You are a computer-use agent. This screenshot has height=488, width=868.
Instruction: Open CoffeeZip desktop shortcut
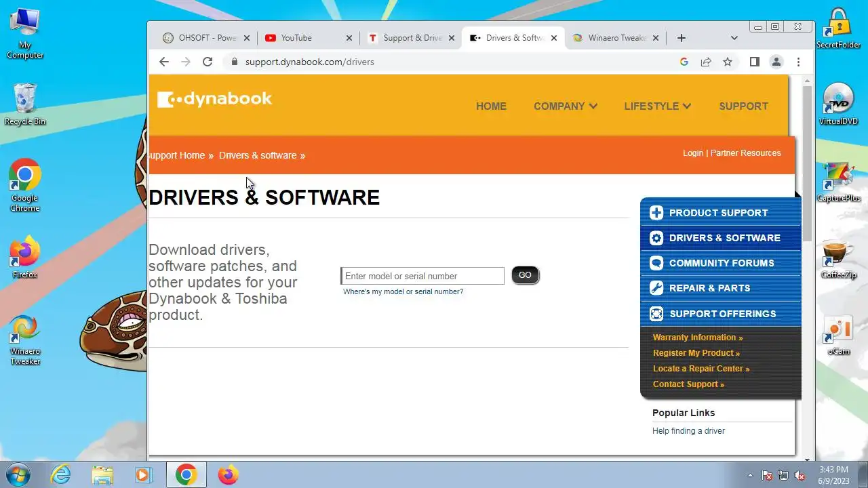838,258
